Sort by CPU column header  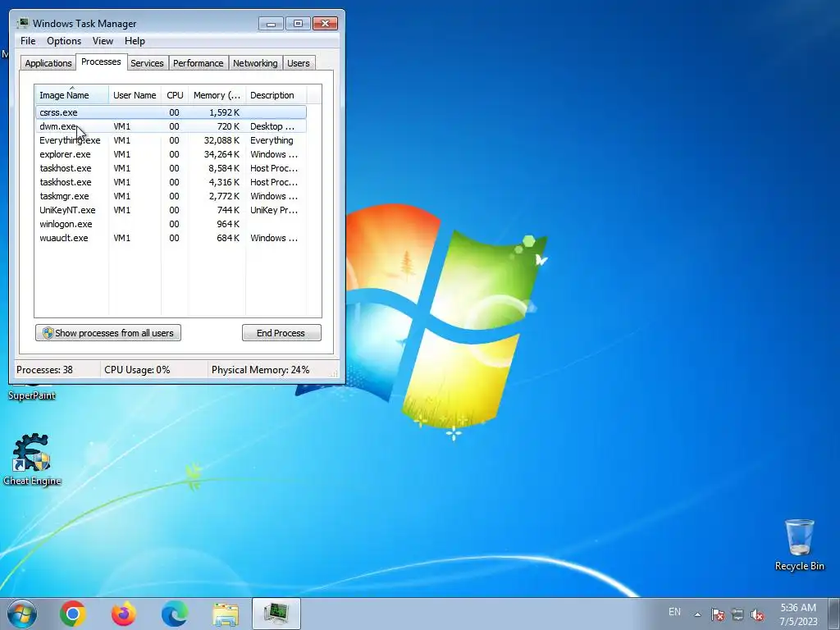pos(175,95)
